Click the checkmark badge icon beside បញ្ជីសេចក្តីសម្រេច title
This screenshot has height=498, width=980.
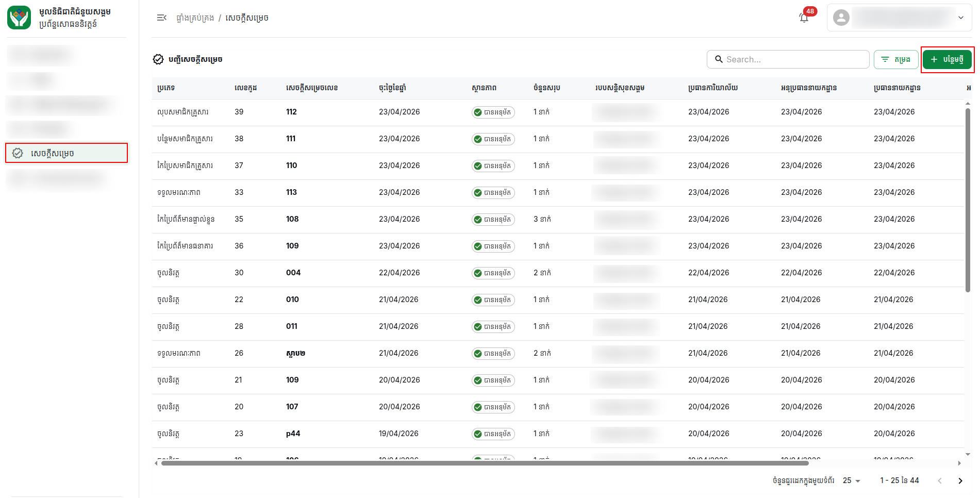pos(158,59)
